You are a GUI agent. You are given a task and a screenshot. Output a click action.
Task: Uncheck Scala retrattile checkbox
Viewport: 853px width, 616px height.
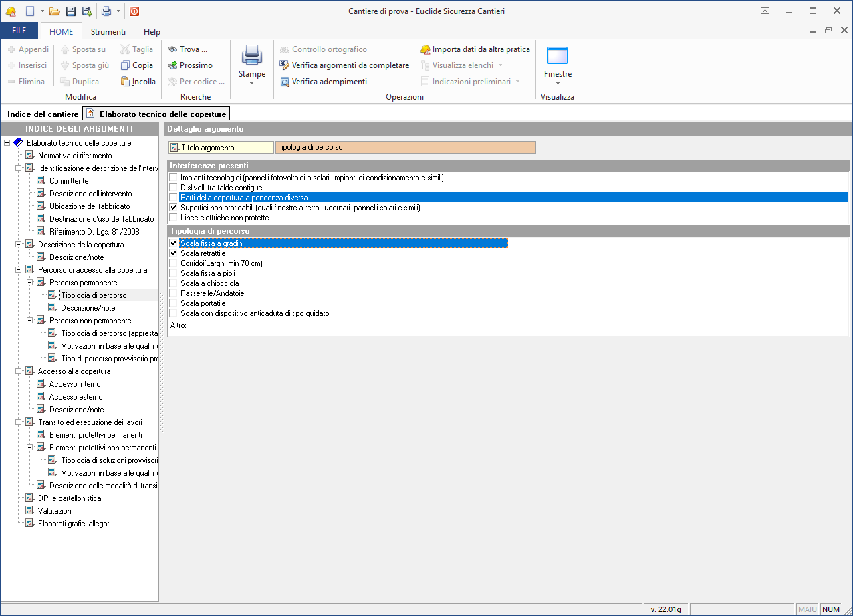point(174,253)
